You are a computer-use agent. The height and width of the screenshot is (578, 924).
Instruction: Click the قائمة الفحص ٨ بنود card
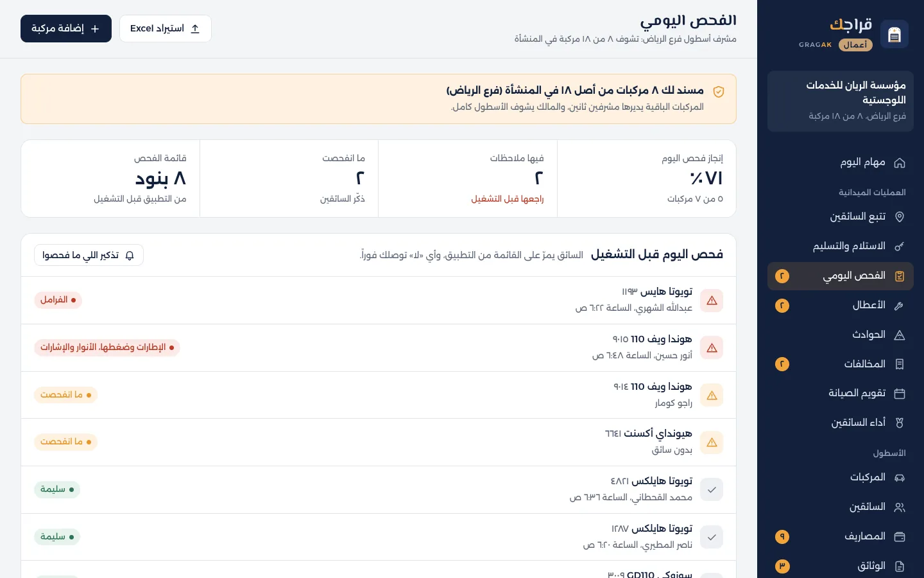pyautogui.click(x=110, y=179)
